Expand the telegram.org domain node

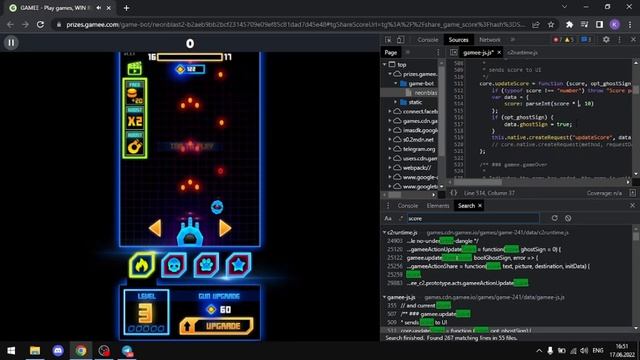pos(390,149)
